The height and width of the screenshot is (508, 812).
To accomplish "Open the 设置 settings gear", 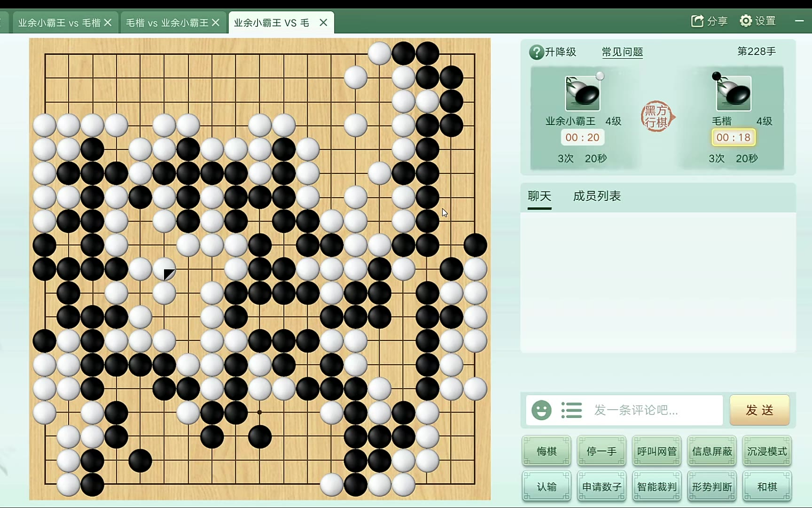I will pyautogui.click(x=745, y=21).
